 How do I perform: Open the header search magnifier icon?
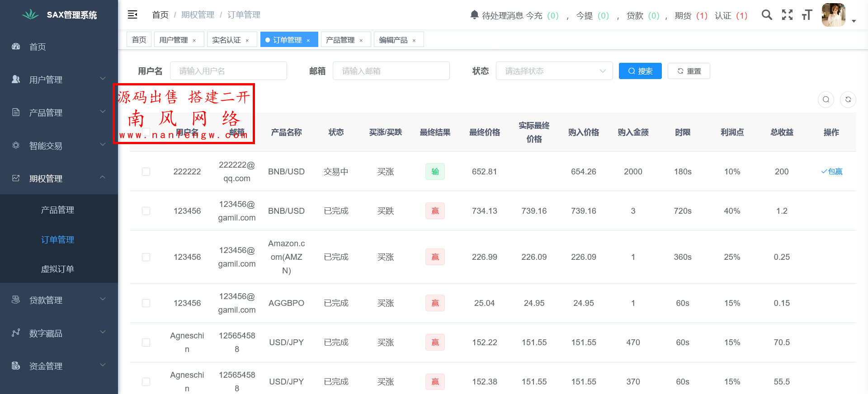point(767,15)
